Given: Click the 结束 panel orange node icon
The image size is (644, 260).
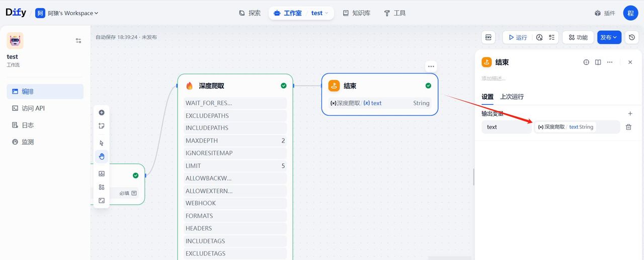Looking at the screenshot, I should tap(487, 62).
